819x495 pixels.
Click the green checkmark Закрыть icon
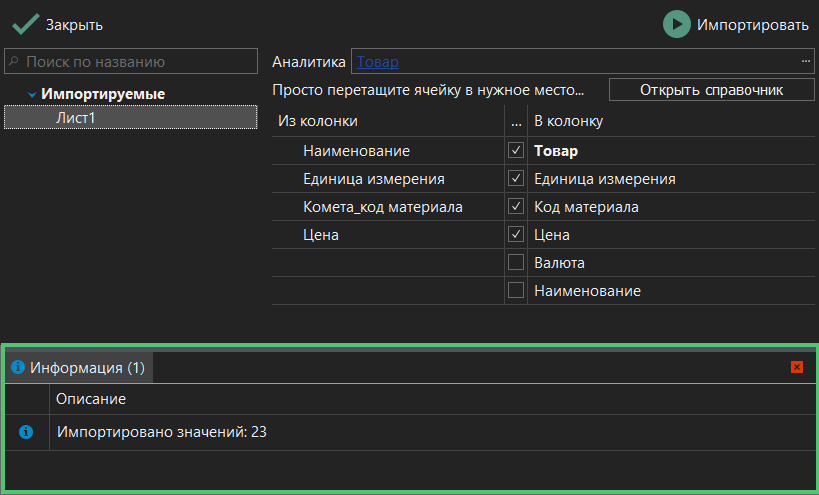coord(26,24)
